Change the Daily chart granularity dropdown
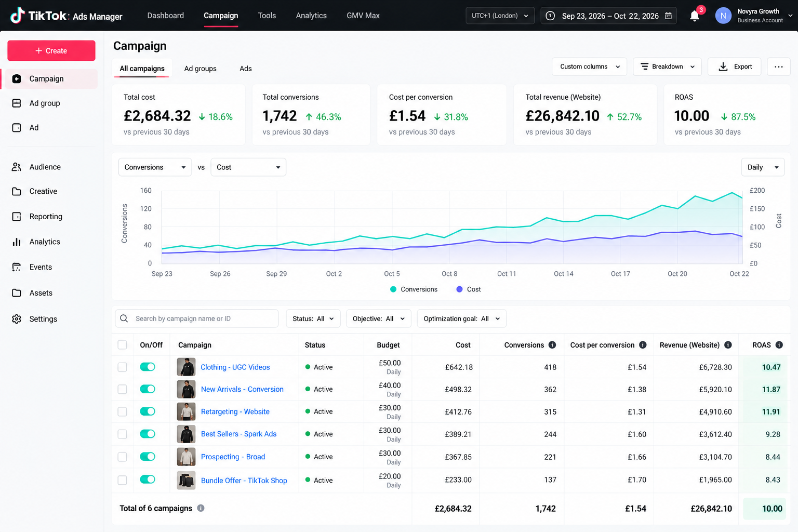Viewport: 798px width, 532px height. (763, 167)
